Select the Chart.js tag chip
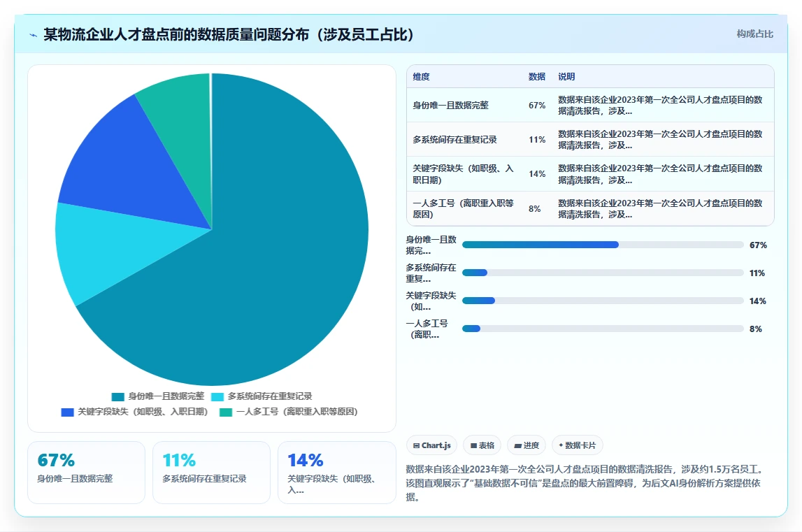This screenshot has width=802, height=532. point(431,445)
